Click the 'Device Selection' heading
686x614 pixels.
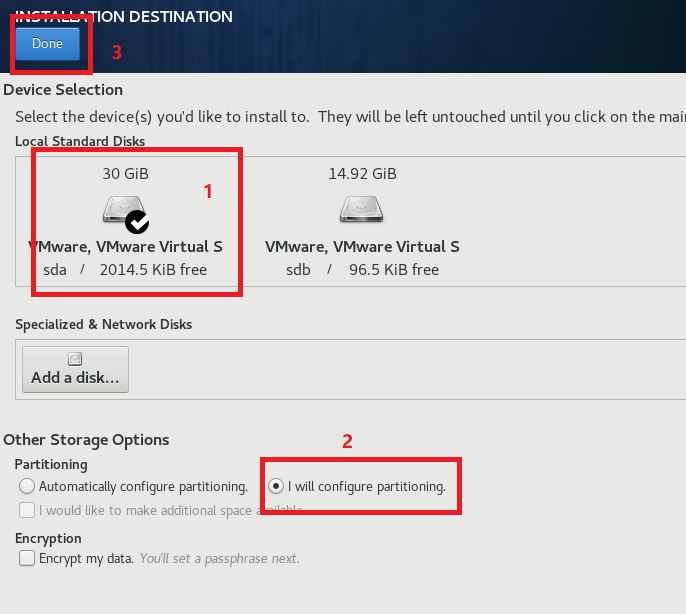(x=63, y=90)
